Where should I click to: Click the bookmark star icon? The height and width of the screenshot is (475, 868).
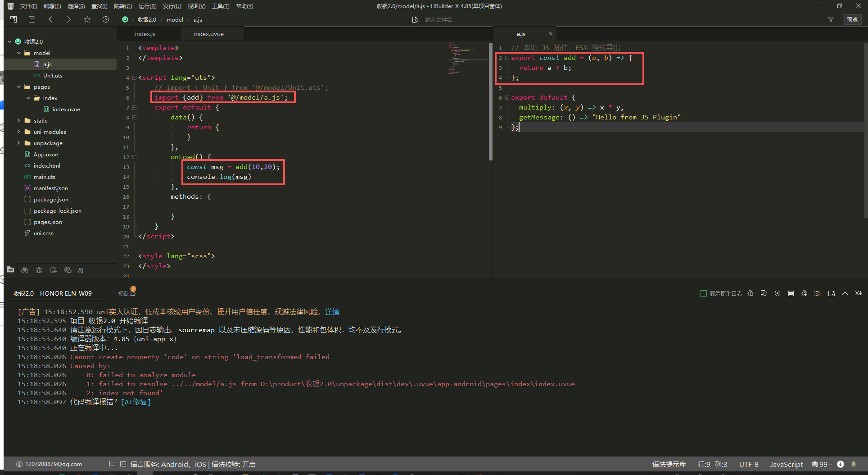coord(87,19)
